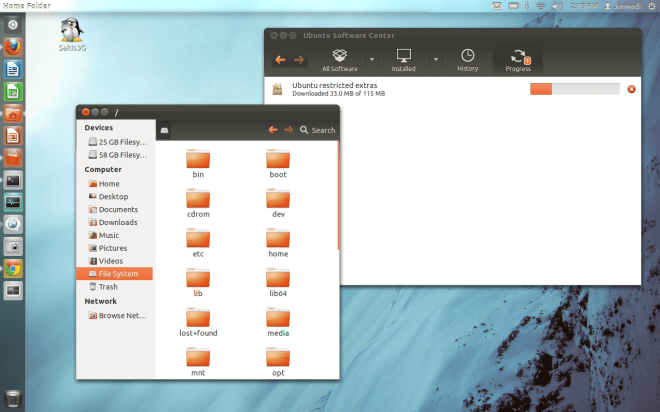Viewport: 660px width, 412px height.
Task: Open Search in the file manager
Action: pyautogui.click(x=318, y=130)
